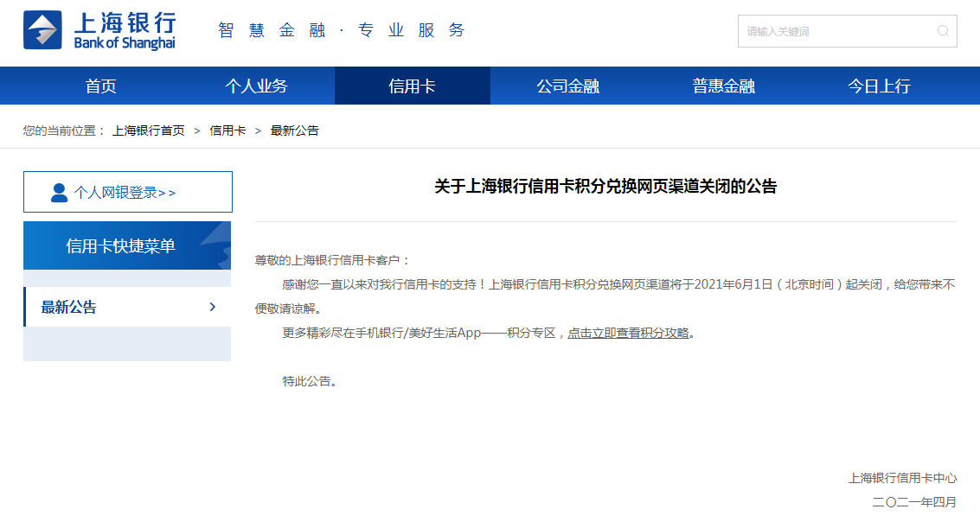Viewport: 980px width, 522px height.
Task: Select 最新公告 in the sidebar menu
Action: click(x=127, y=307)
